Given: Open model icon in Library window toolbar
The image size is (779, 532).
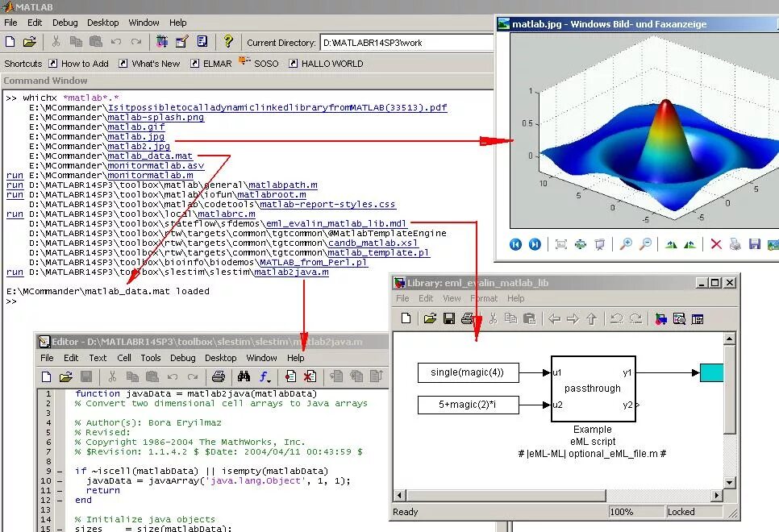Looking at the screenshot, I should pyautogui.click(x=431, y=318).
